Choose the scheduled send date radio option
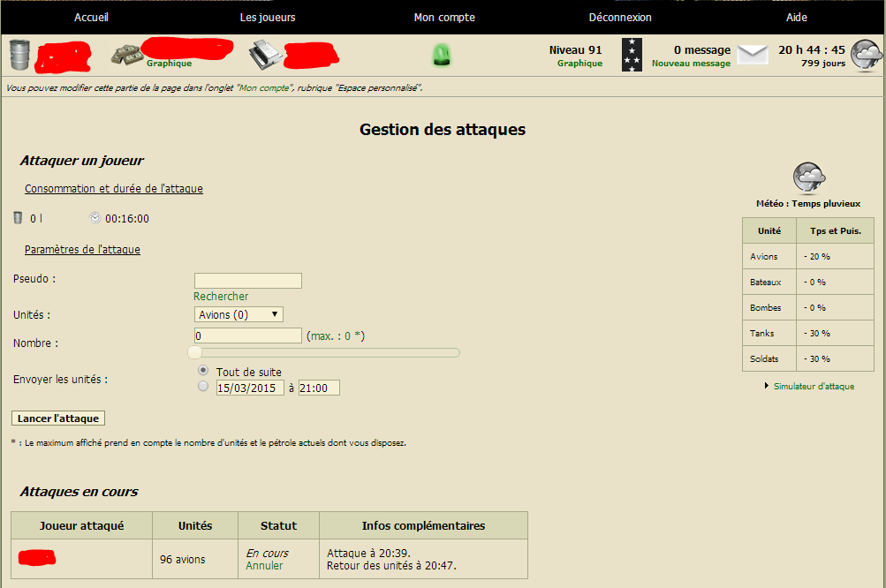 click(x=202, y=386)
